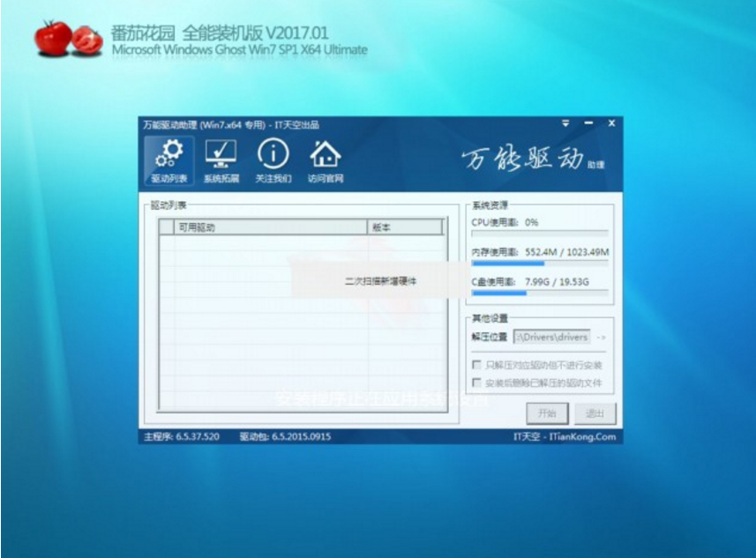Click the 二次扫描新增硬件 status message
This screenshot has height=558, width=756.
(380, 281)
